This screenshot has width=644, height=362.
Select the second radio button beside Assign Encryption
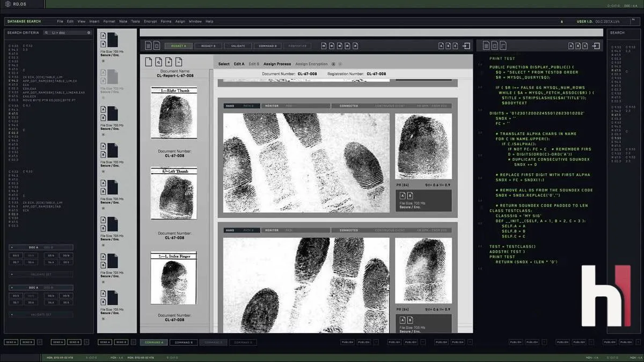point(340,64)
